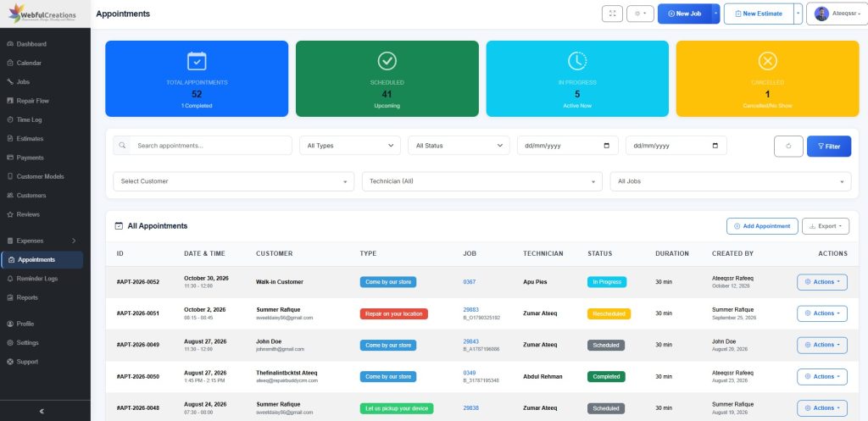Click the WebfulCreations logo
The width and height of the screenshot is (868, 421).
click(x=42, y=14)
